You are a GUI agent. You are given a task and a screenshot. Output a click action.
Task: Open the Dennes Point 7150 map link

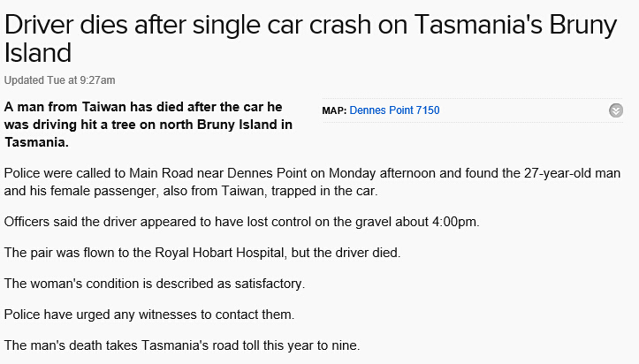(394, 110)
